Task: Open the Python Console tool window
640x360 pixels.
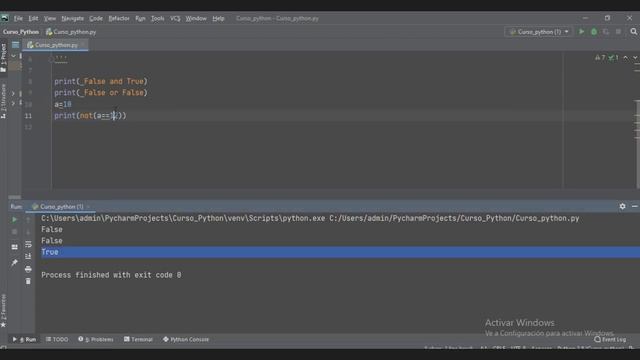Action: (186, 339)
